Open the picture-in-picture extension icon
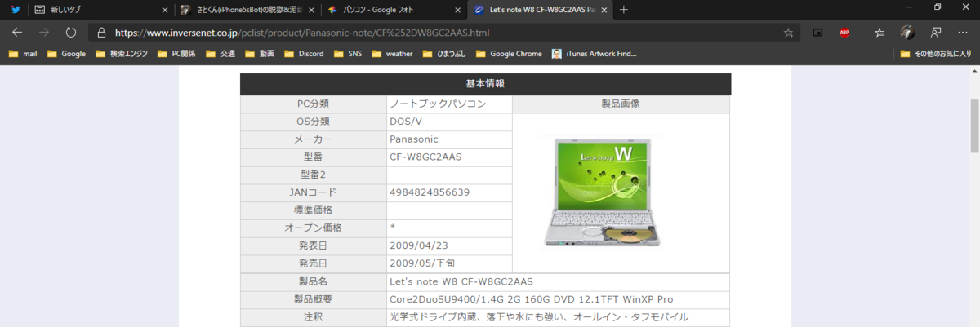 tap(817, 33)
